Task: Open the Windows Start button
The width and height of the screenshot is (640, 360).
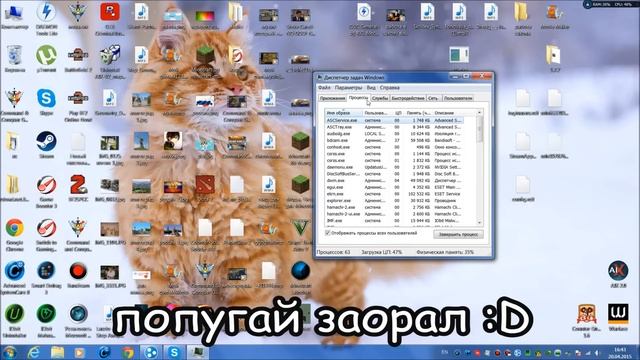Action: pyautogui.click(x=10, y=352)
